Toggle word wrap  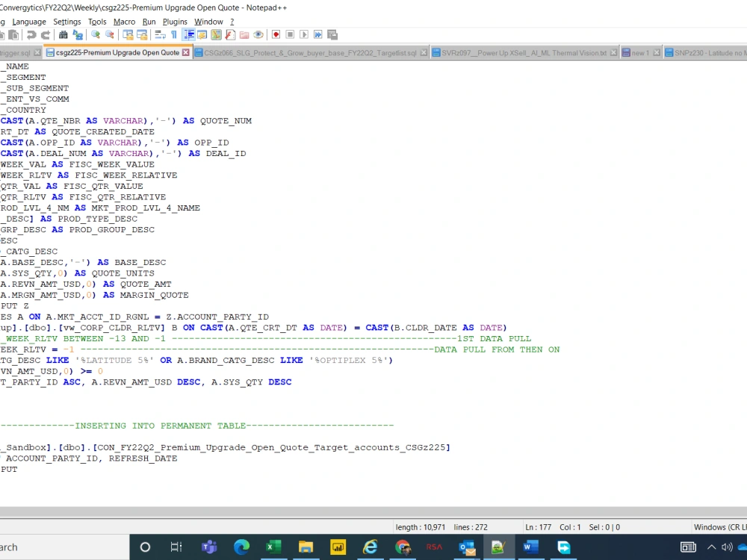point(160,35)
